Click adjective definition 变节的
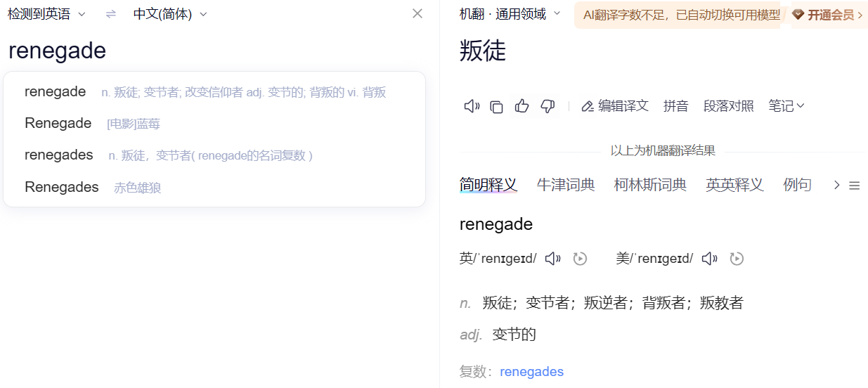This screenshot has width=868, height=388. coord(514,335)
